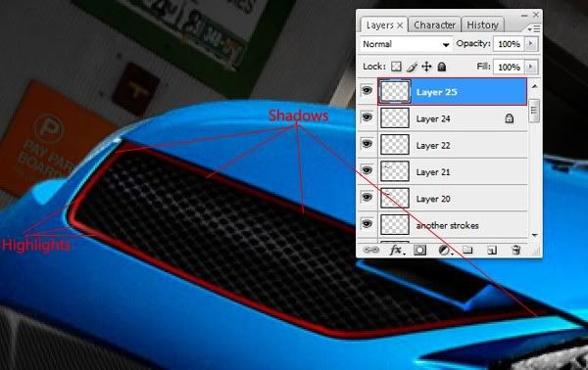This screenshot has height=370, width=588.
Task: Open the Normal blend mode dropdown
Action: [x=407, y=44]
